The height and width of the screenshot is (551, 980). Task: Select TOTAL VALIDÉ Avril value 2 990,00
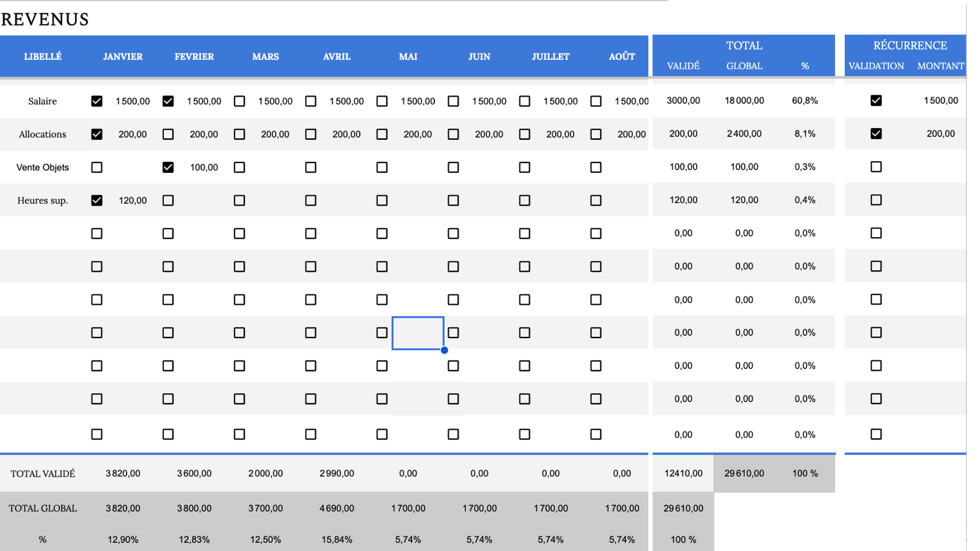[336, 473]
